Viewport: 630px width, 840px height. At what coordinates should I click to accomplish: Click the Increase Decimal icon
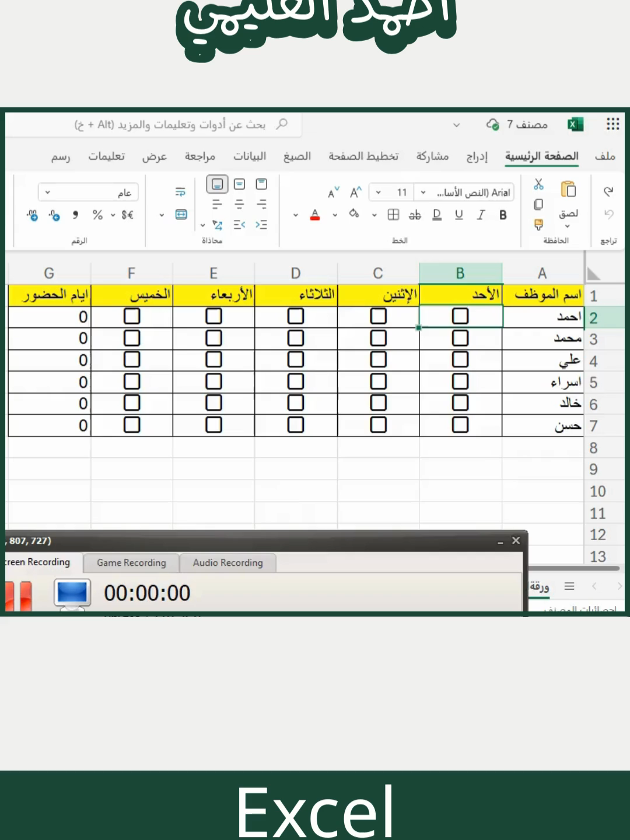tap(54, 215)
